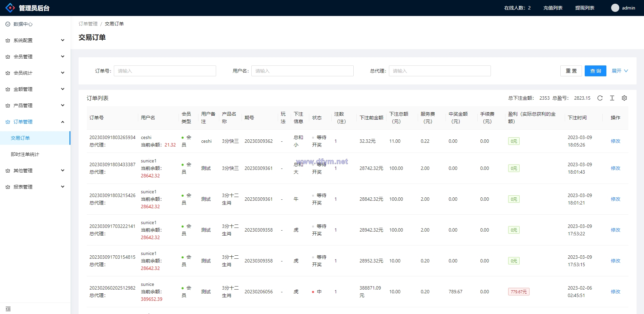Expand the 其他管理 menu chevron
This screenshot has height=314, width=644.
point(63,171)
